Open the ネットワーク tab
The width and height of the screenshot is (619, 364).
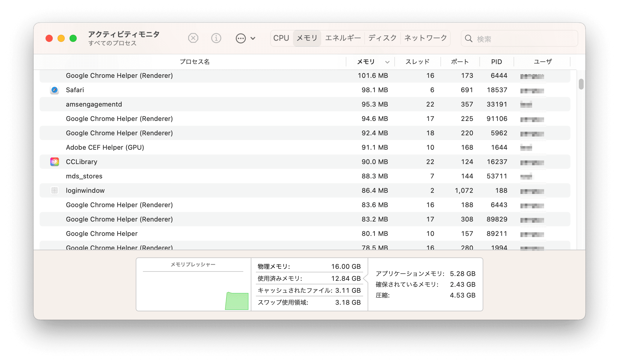[425, 38]
